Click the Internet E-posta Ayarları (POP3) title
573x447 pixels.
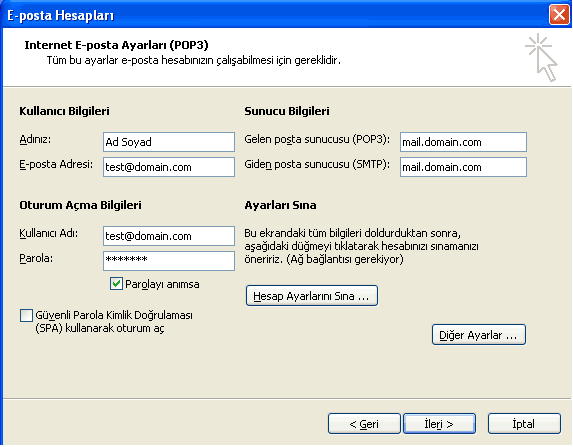pyautogui.click(x=116, y=45)
